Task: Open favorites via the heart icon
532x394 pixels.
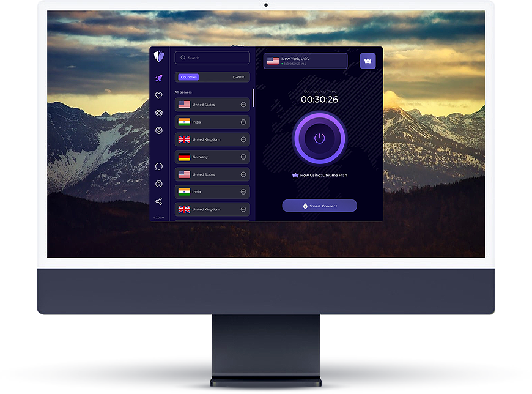Action: point(159,95)
